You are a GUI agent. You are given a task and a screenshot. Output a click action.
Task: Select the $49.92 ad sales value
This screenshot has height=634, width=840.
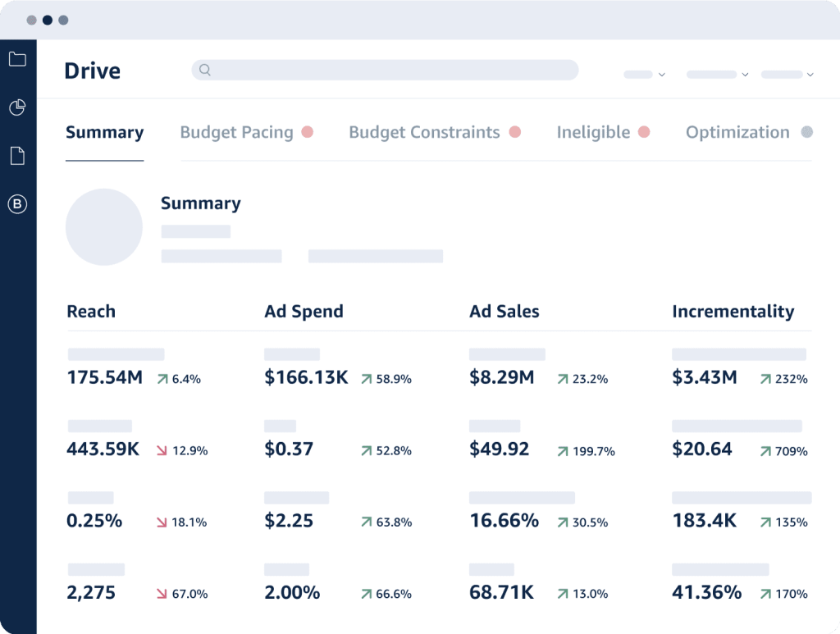500,449
